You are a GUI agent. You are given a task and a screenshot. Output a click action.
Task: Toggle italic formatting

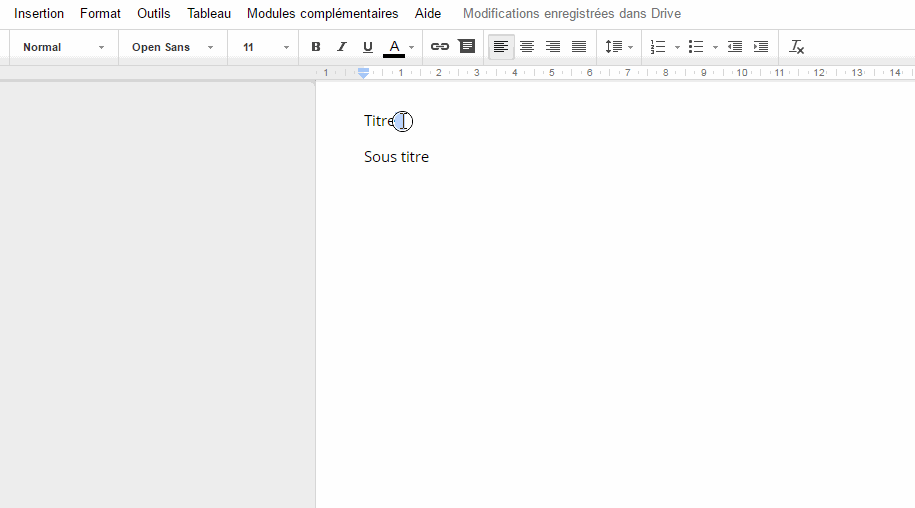tap(341, 47)
